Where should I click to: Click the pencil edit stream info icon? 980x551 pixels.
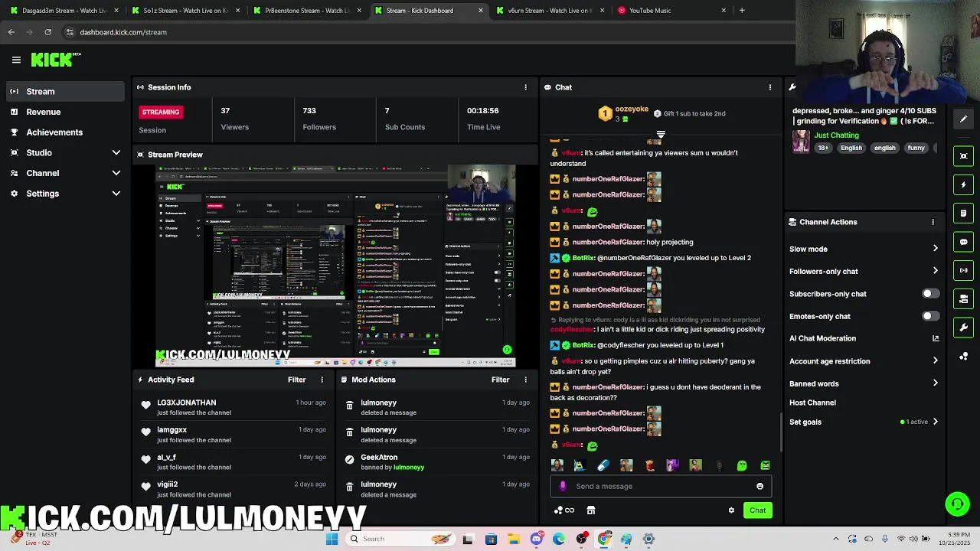[964, 119]
